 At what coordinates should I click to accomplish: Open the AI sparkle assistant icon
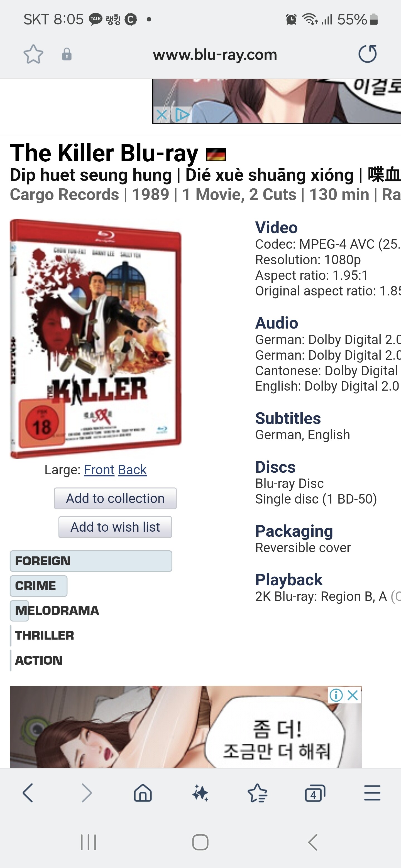(200, 793)
